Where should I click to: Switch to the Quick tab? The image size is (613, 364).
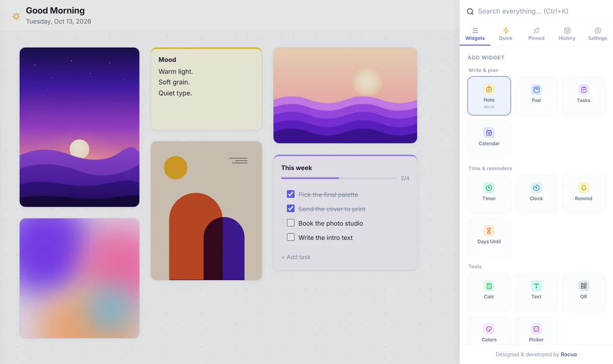(506, 34)
